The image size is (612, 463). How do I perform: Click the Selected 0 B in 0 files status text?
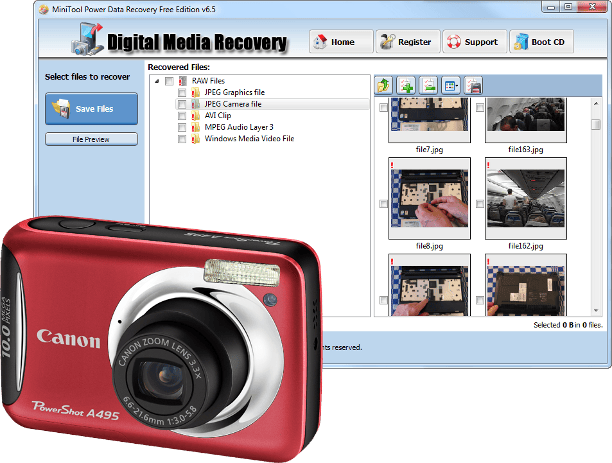pos(568,325)
